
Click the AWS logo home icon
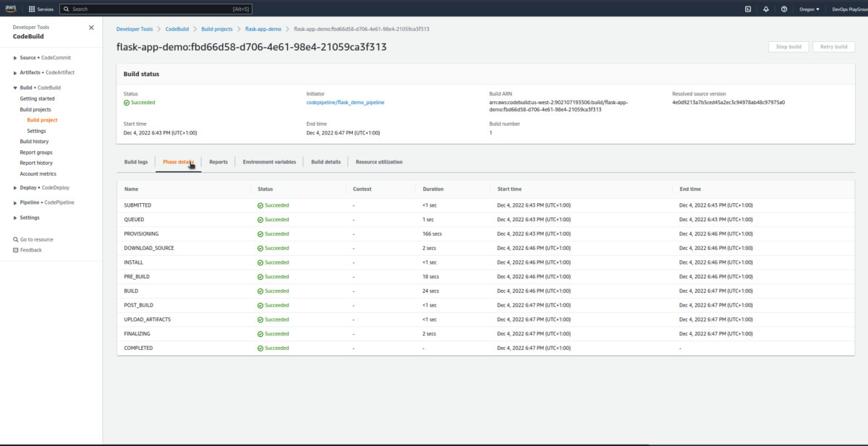12,9
